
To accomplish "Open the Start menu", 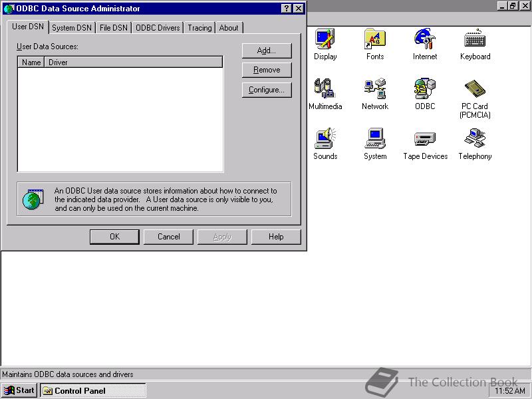I will [x=20, y=390].
